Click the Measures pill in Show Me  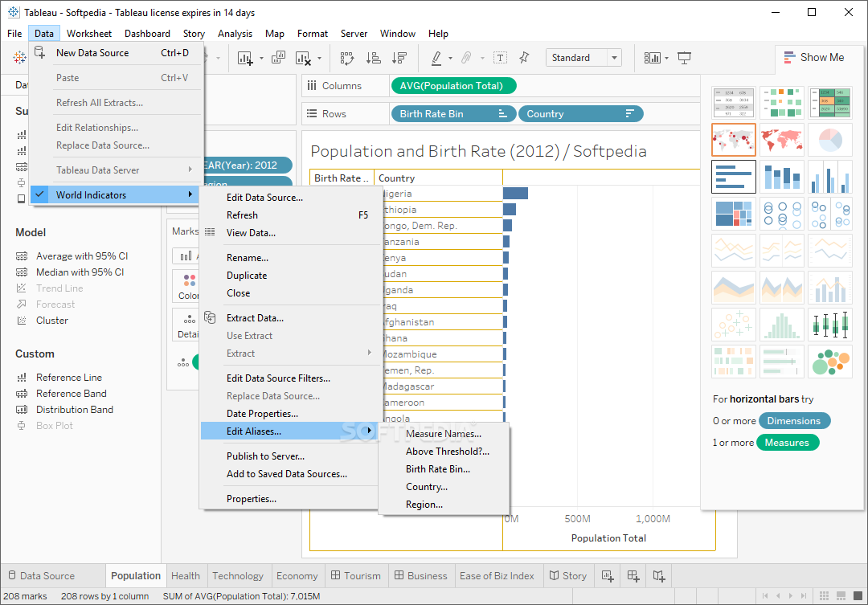tap(787, 443)
